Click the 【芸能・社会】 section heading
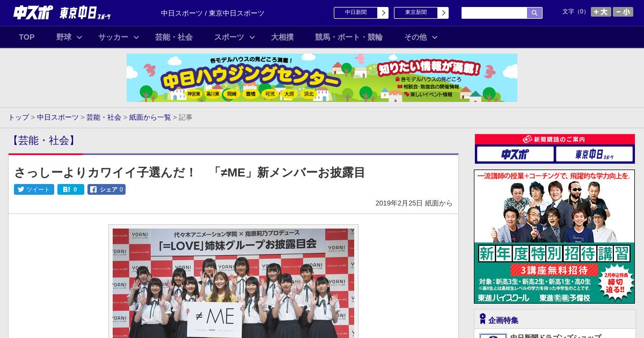Screen dimensions: 644x338 click(44, 141)
